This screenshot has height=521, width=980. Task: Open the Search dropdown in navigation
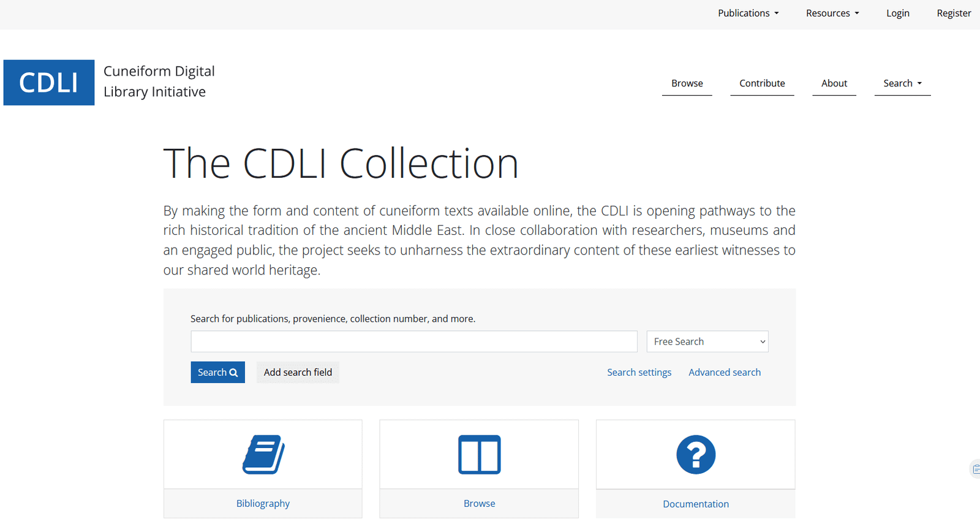(902, 83)
